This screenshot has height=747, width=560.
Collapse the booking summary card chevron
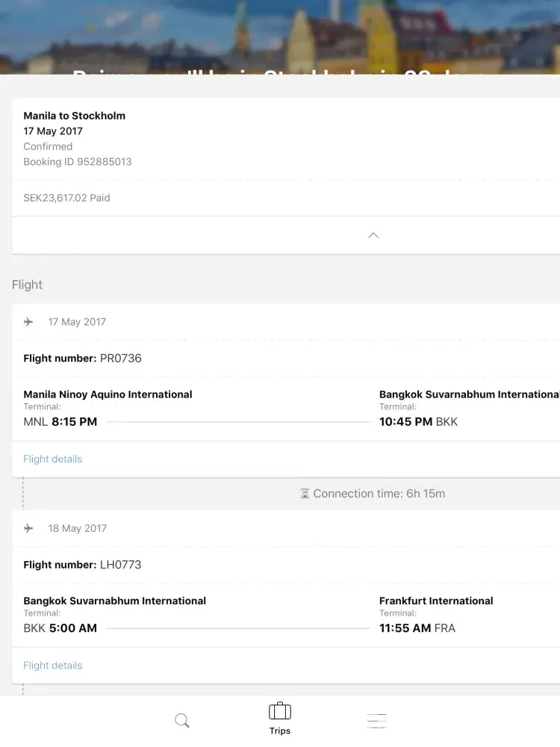[373, 235]
